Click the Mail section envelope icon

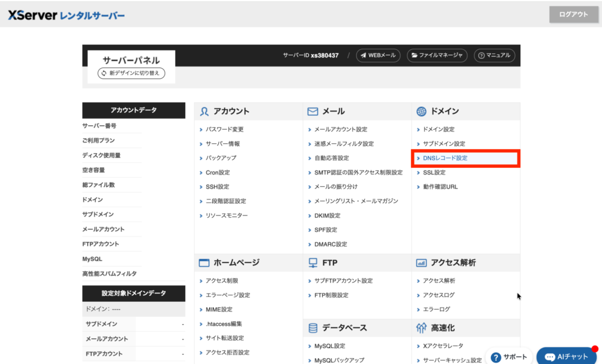[x=312, y=111]
